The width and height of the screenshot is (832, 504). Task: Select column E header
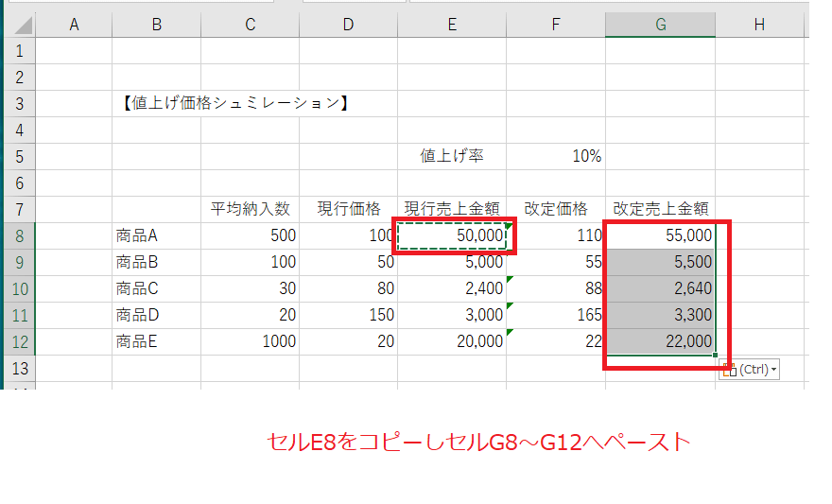click(452, 25)
